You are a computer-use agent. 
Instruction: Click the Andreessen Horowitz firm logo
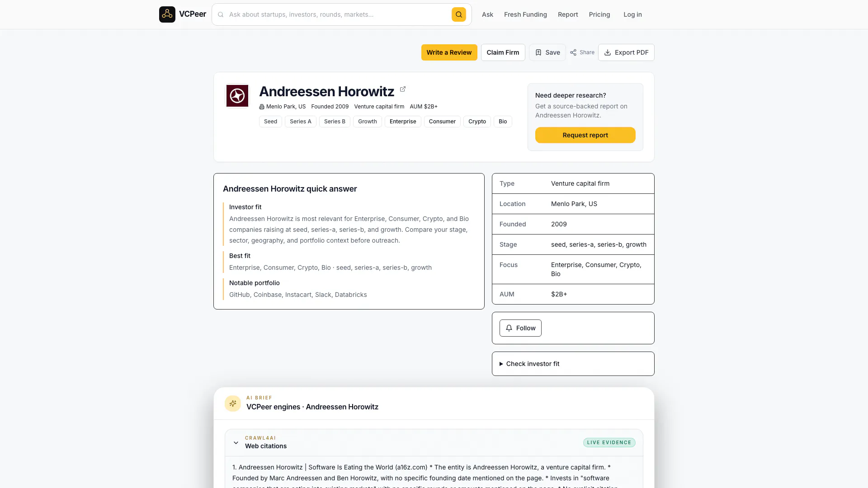(237, 96)
